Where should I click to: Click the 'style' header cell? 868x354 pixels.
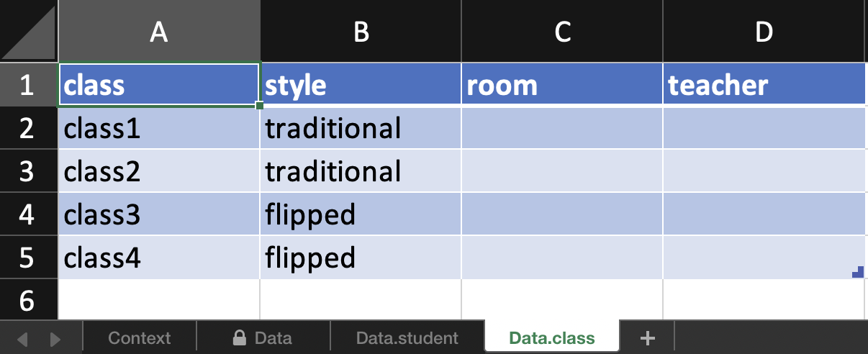361,85
